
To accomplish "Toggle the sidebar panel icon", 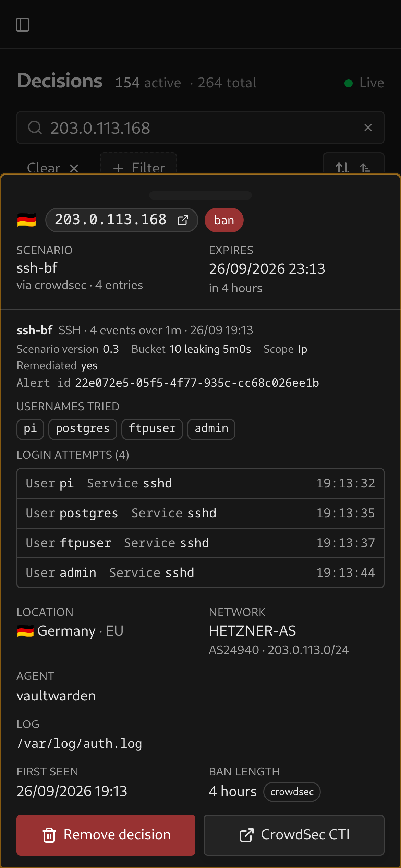I will click(23, 25).
